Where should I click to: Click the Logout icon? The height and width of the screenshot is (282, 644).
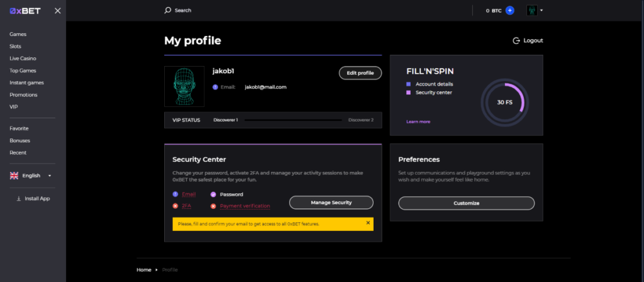pos(516,40)
